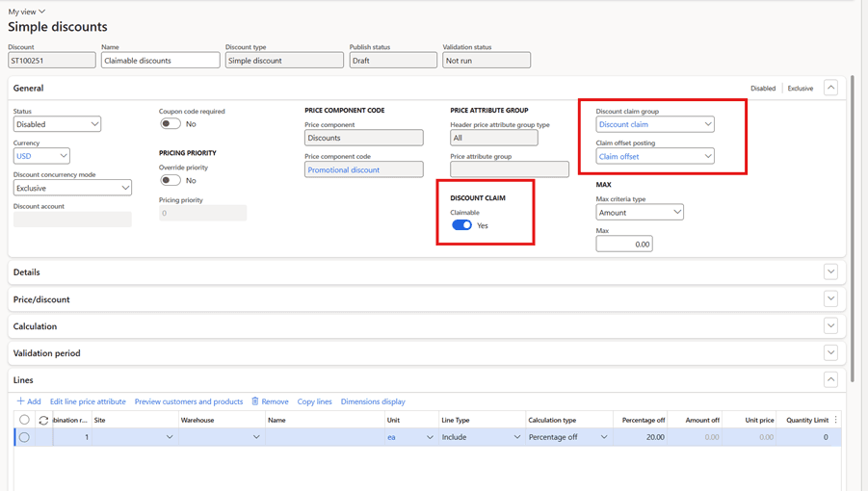Click the Discount account field
The image size is (868, 491).
pyautogui.click(x=72, y=220)
